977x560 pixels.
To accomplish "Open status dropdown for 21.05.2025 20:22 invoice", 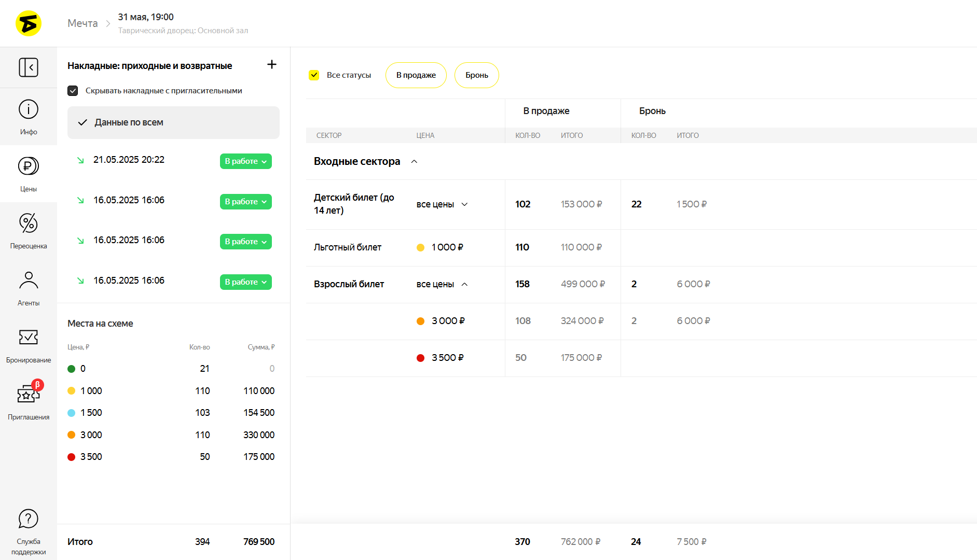I will click(245, 161).
